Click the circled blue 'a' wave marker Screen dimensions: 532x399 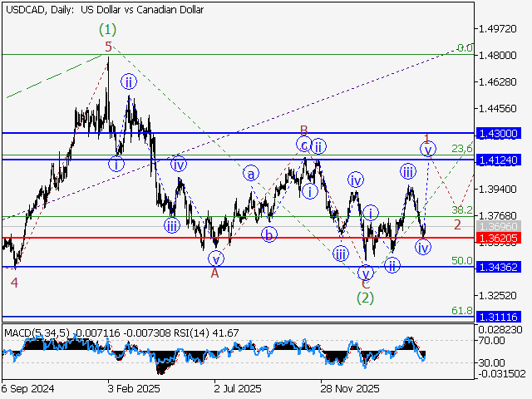[249, 174]
